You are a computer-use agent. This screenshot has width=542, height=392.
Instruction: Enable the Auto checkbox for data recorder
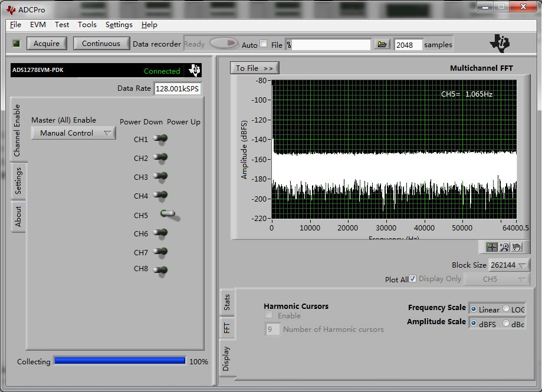click(x=263, y=44)
